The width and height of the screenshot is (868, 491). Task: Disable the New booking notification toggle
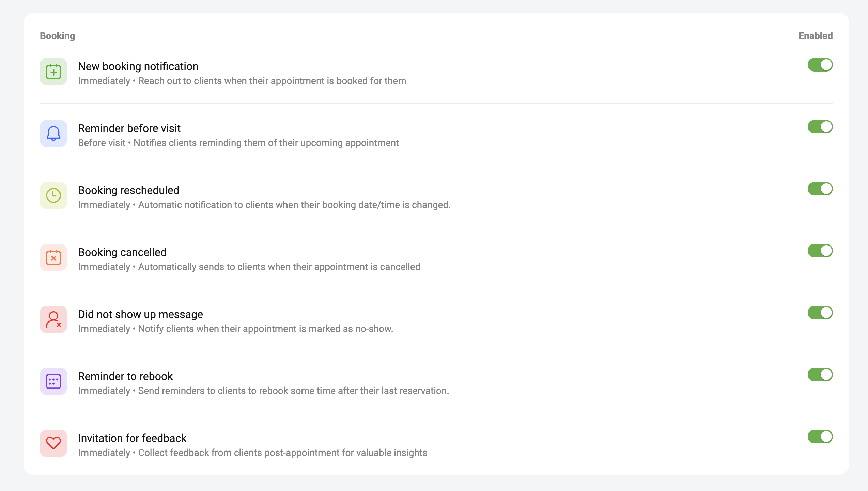pyautogui.click(x=820, y=65)
